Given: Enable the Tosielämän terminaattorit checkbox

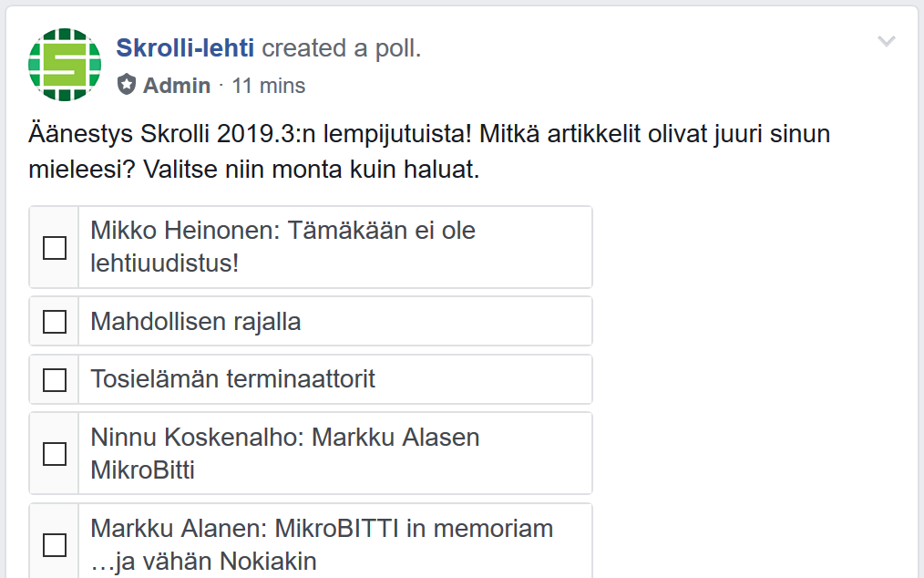Looking at the screenshot, I should 55,379.
